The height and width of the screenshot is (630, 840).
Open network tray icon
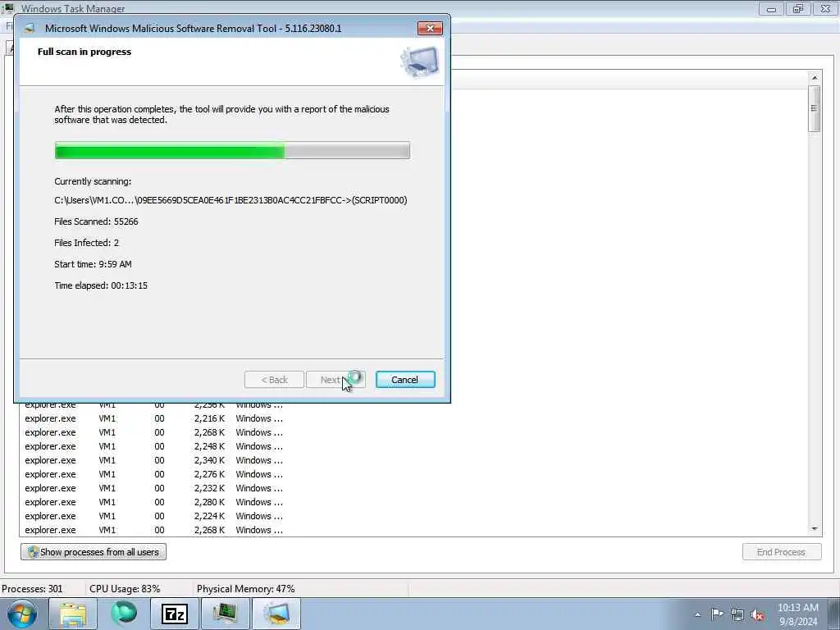(737, 614)
